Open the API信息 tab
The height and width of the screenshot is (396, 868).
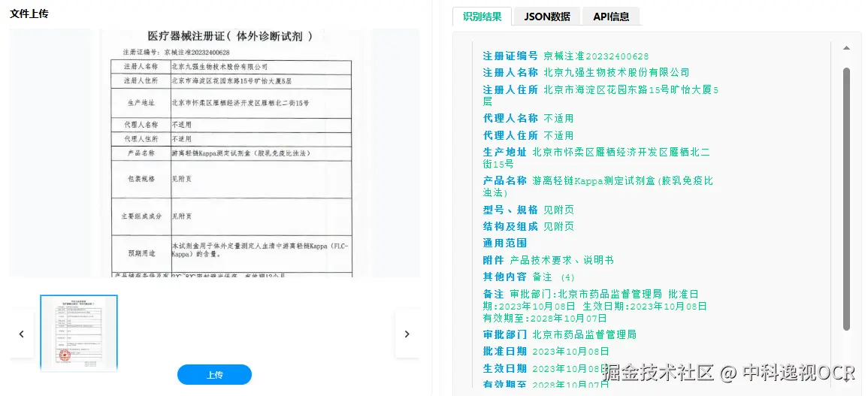pyautogui.click(x=611, y=16)
